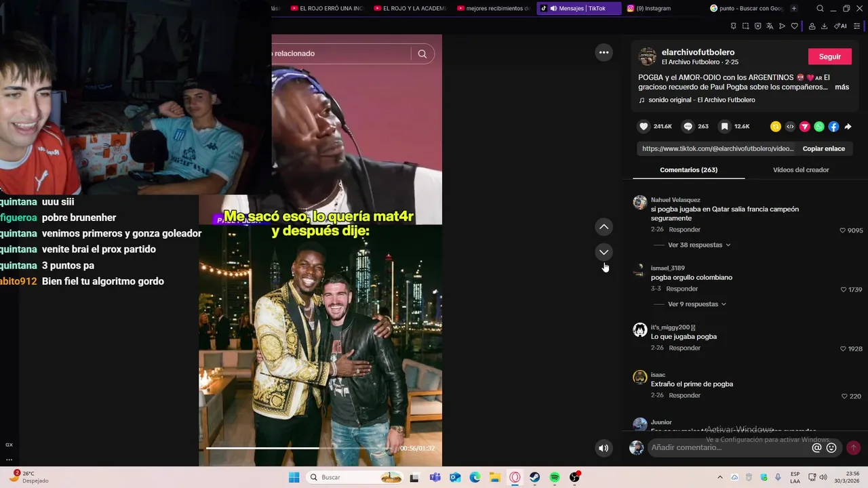Expand the video description with 'más'
This screenshot has width=868, height=488.
pyautogui.click(x=842, y=87)
